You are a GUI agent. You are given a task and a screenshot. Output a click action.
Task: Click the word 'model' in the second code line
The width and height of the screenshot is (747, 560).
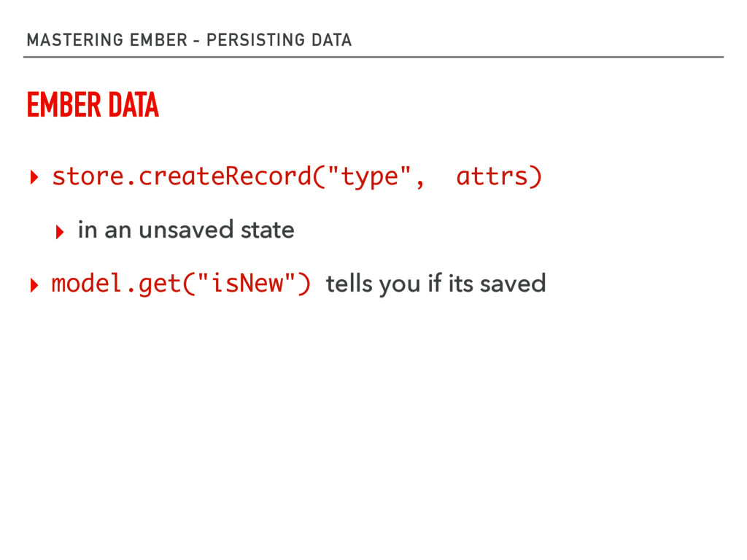pyautogui.click(x=88, y=284)
